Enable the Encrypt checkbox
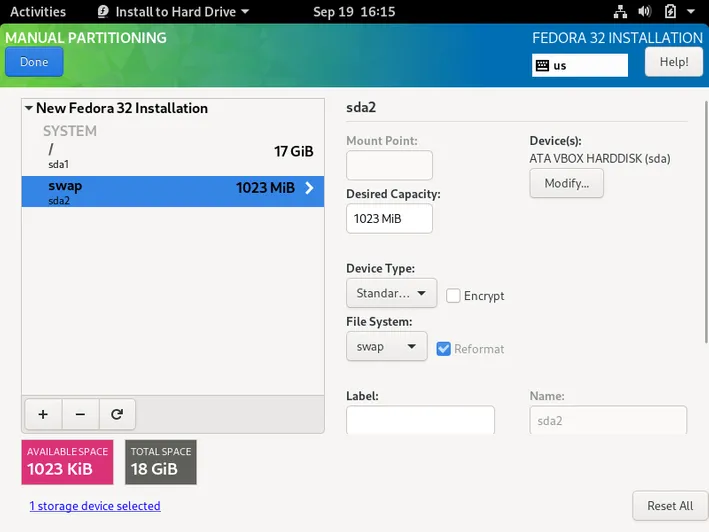 453,296
